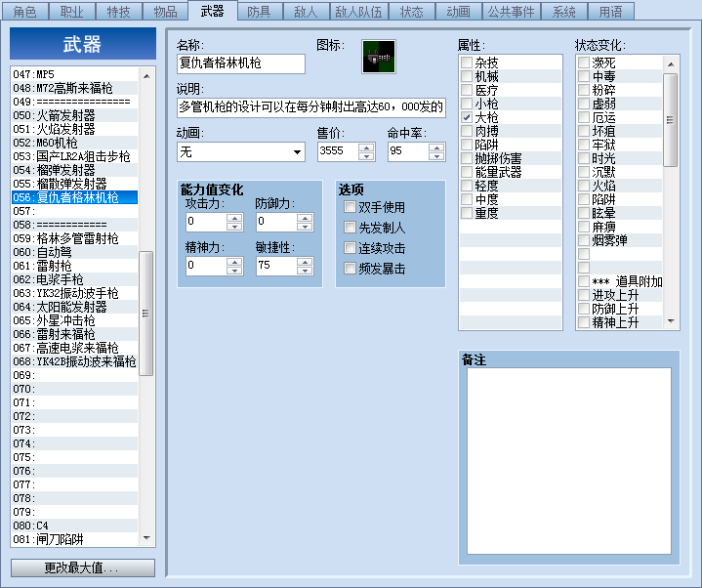
Task: Open the 系统 tab
Action: 563,12
